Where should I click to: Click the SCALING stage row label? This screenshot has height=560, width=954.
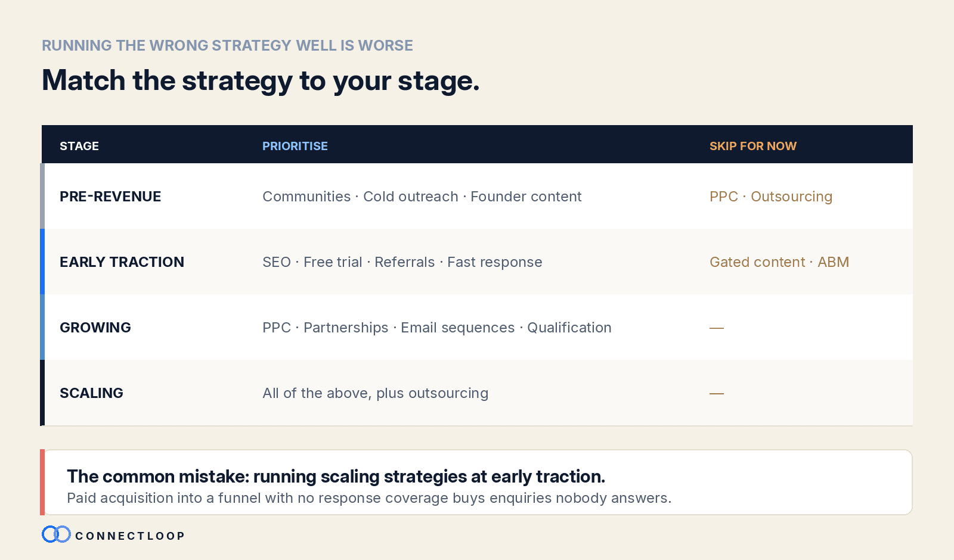coord(91,393)
